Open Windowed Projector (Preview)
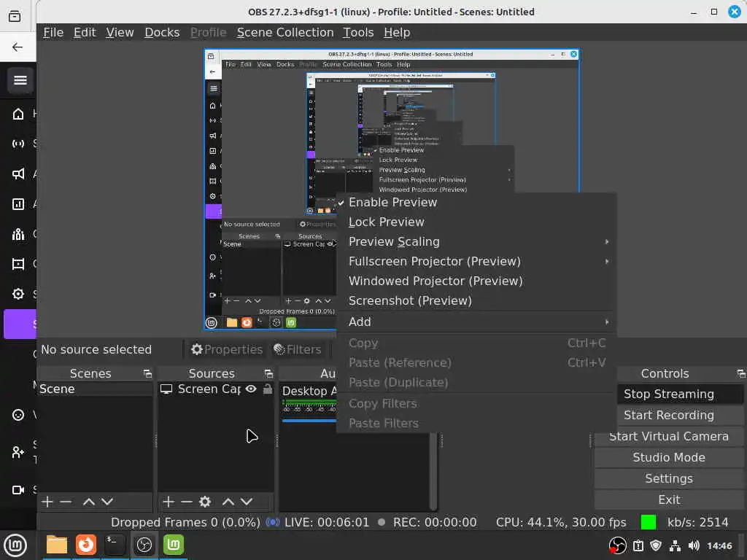 pos(476,281)
